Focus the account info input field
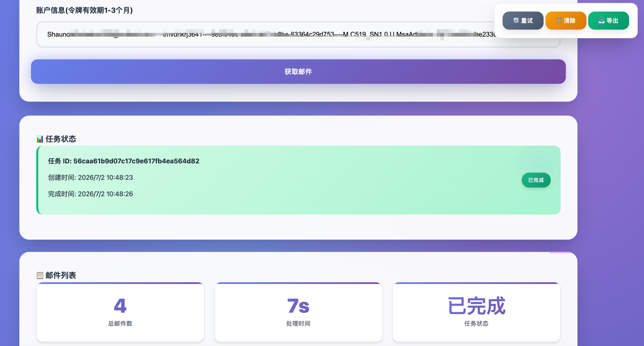The width and height of the screenshot is (644, 346). point(298,34)
